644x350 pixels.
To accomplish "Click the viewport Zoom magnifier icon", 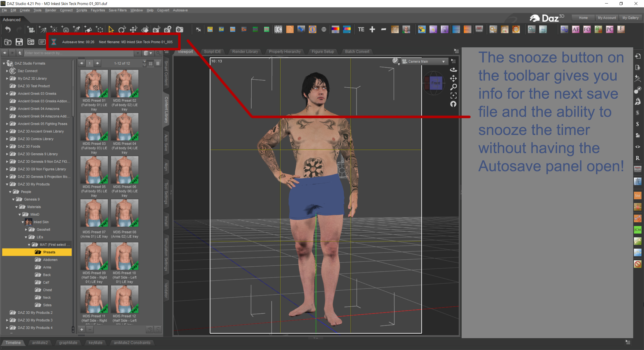I will pos(453,87).
